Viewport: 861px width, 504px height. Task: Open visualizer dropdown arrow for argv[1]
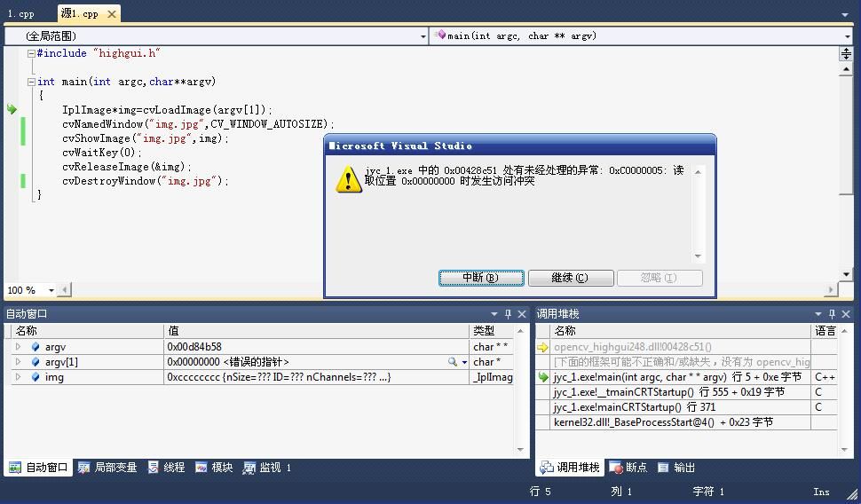click(x=464, y=362)
